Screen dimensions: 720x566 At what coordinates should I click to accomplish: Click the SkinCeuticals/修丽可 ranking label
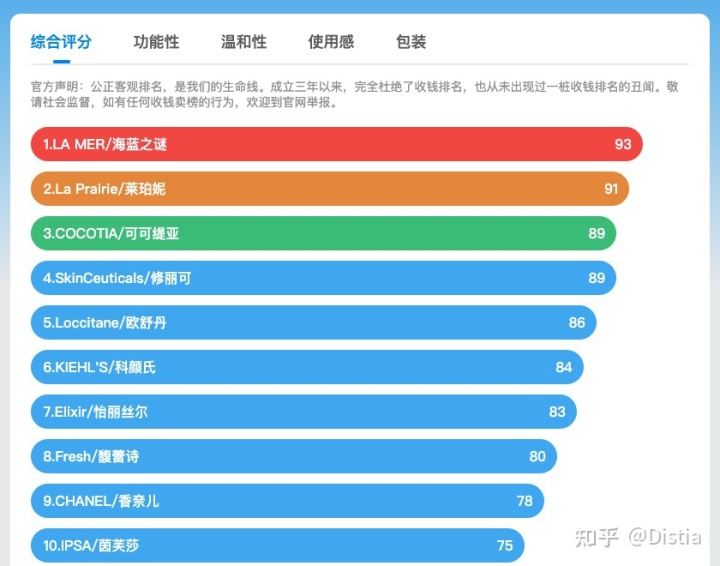[117, 278]
